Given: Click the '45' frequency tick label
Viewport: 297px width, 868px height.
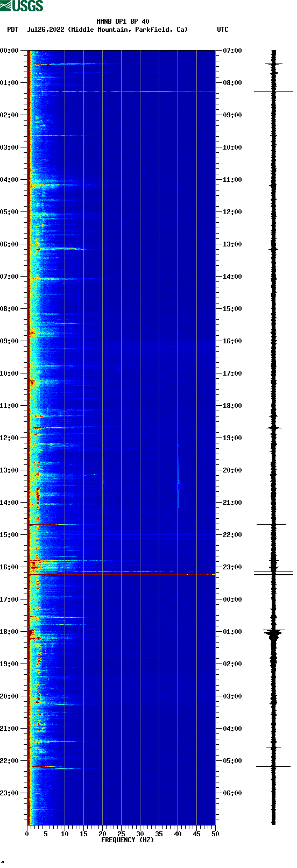Looking at the screenshot, I should click(196, 834).
